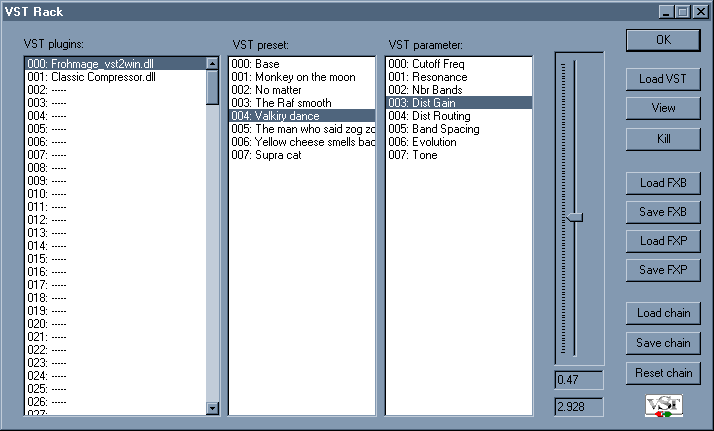The image size is (714, 431).
Task: Click Save chain button
Action: coord(663,343)
